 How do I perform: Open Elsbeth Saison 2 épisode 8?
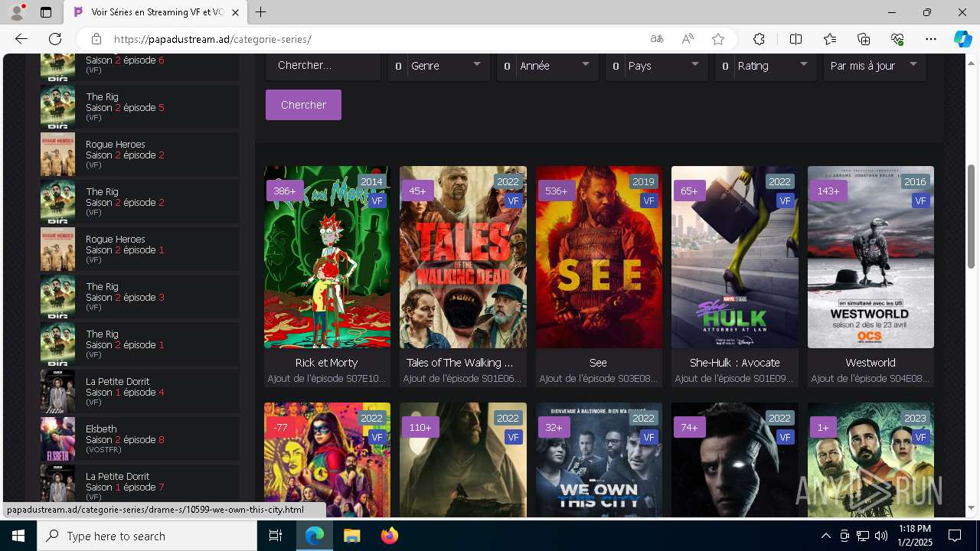[x=140, y=439]
